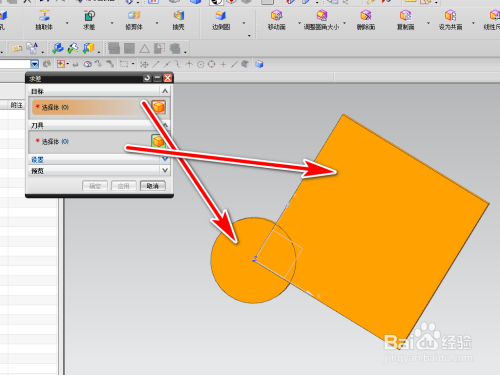Expand the 预览 section in 求差 dialog
The height and width of the screenshot is (375, 500).
coord(165,170)
